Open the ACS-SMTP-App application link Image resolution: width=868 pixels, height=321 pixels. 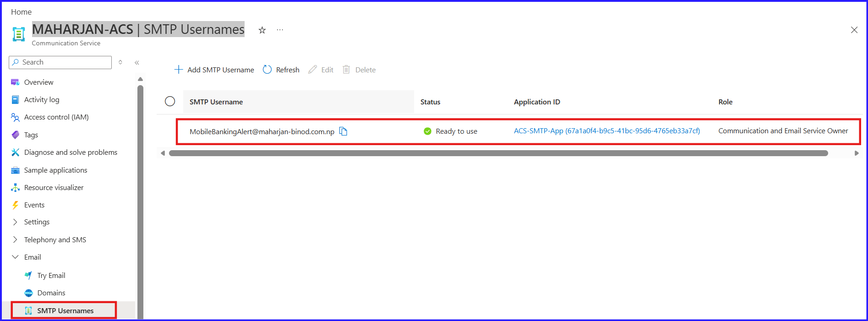(606, 131)
